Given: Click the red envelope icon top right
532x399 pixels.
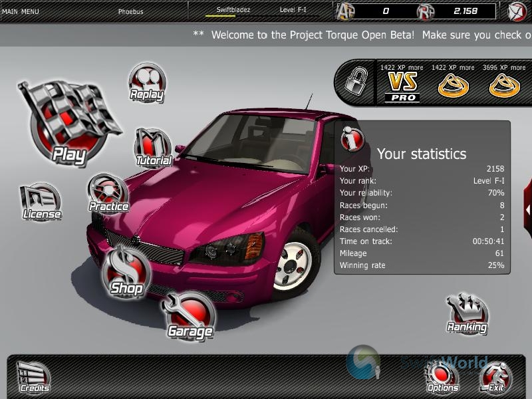Looking at the screenshot, I should pos(517,11).
